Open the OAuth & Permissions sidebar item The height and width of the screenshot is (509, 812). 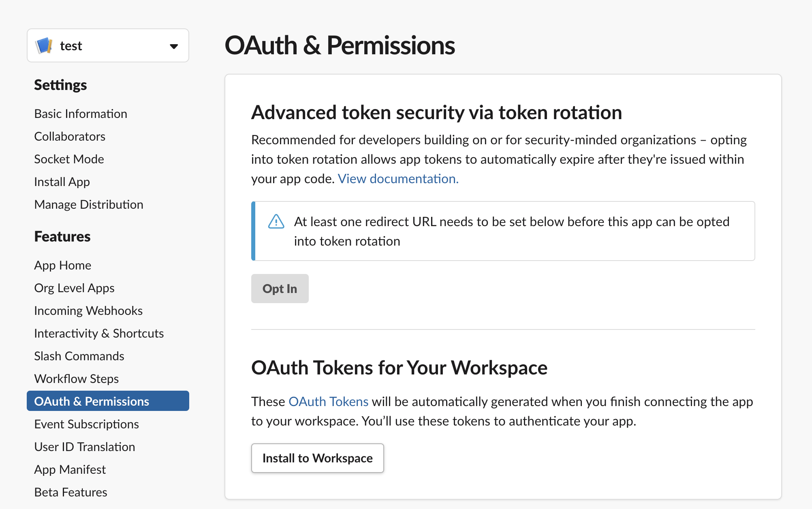[x=92, y=401]
